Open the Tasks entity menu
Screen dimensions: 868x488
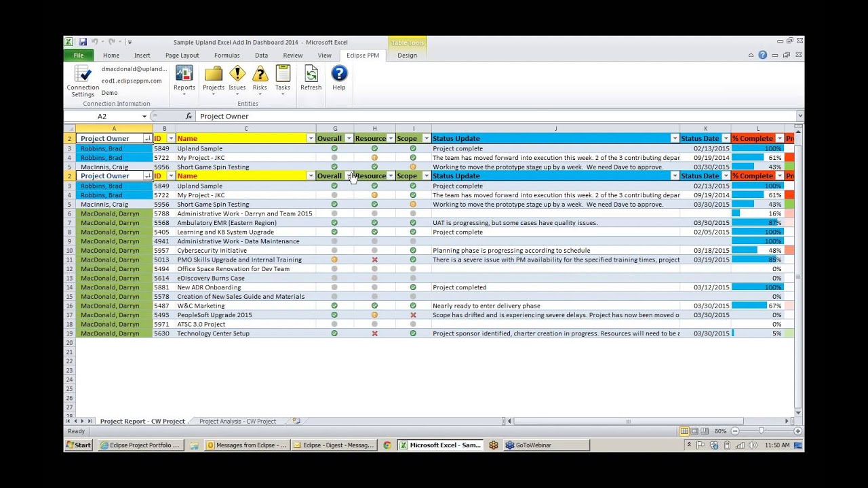(283, 80)
